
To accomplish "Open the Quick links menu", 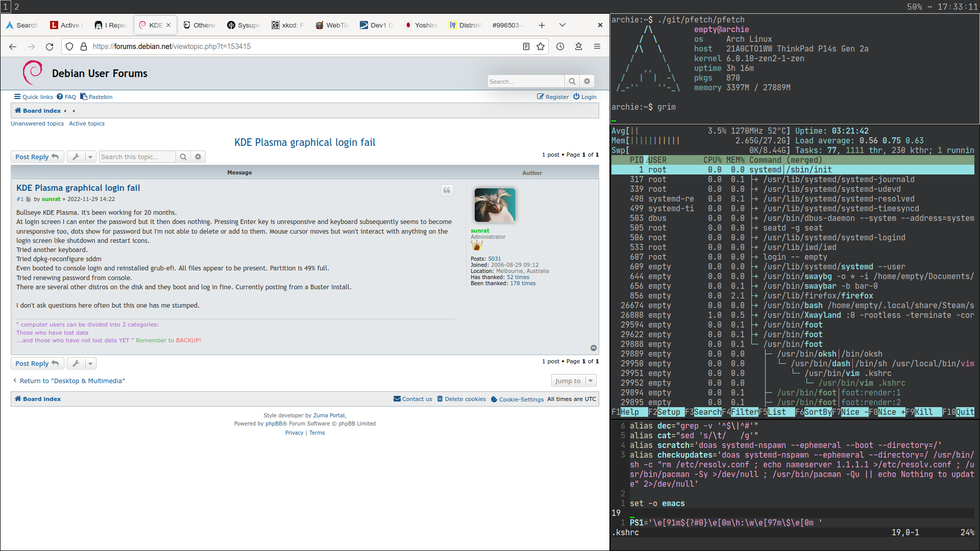I will point(34,97).
